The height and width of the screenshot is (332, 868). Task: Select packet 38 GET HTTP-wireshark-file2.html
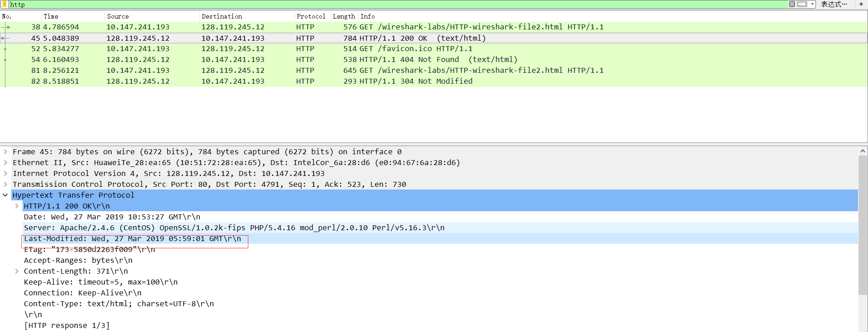pyautogui.click(x=434, y=27)
